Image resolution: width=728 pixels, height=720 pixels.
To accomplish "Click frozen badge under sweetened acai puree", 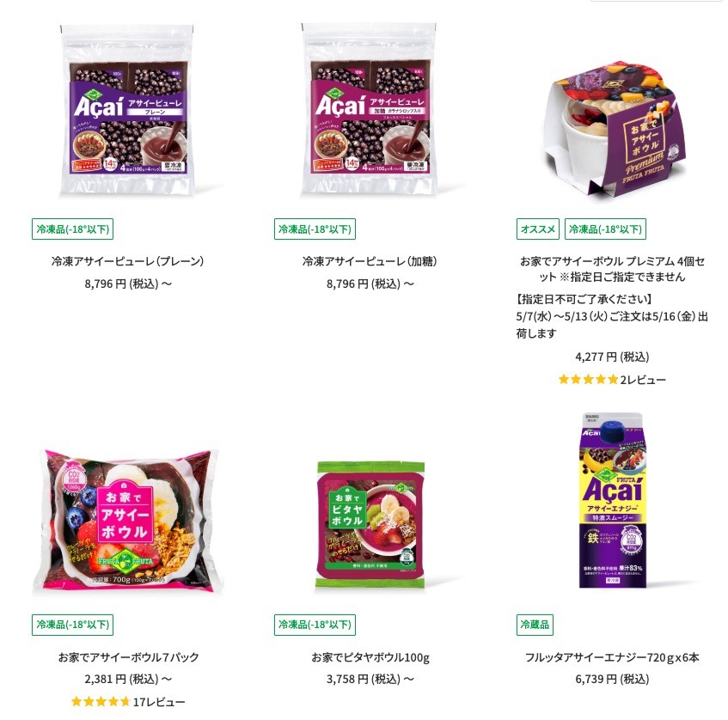I will [x=315, y=229].
